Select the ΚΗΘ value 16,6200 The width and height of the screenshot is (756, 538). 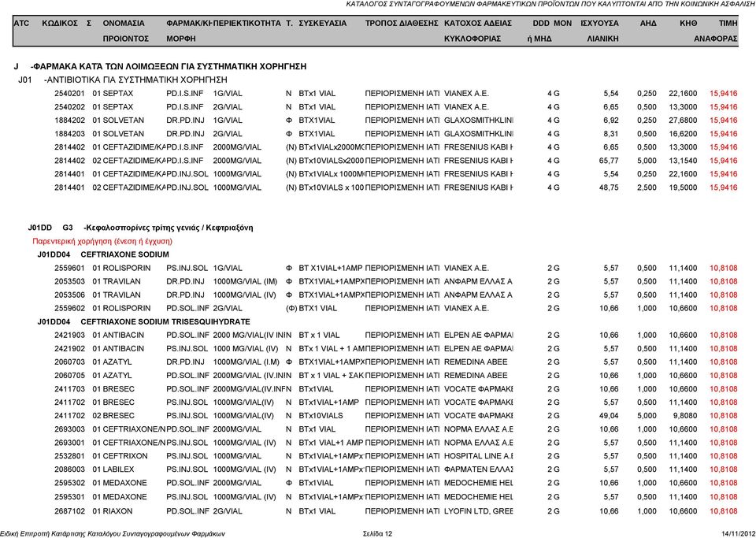tap(683, 134)
